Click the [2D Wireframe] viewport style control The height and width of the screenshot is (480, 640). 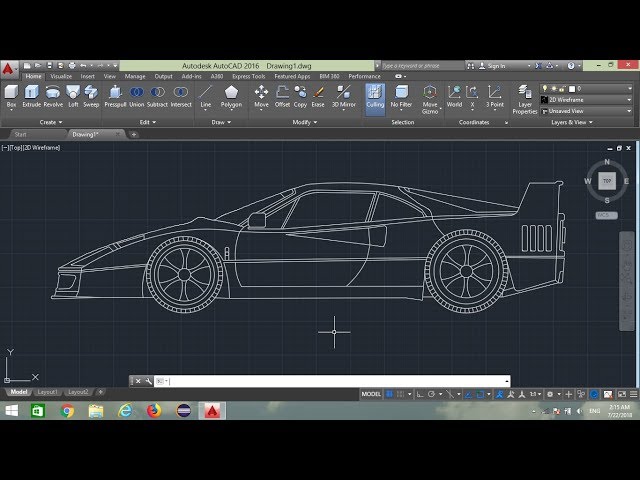tap(42, 148)
